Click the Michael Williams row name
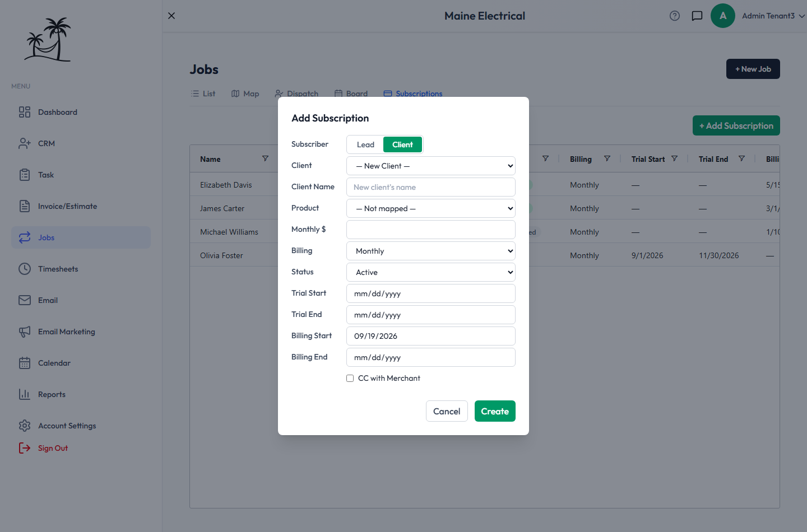 (x=229, y=232)
